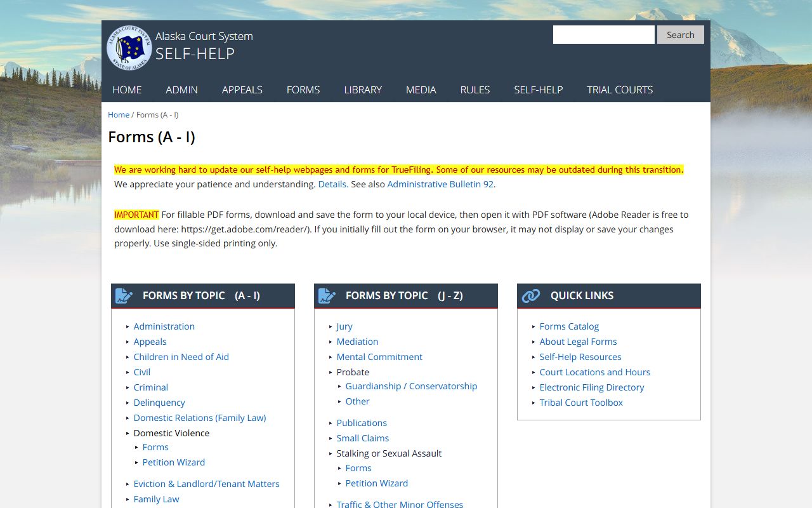Open the Details link about TrueFiling
The image size is (812, 508).
pos(332,184)
